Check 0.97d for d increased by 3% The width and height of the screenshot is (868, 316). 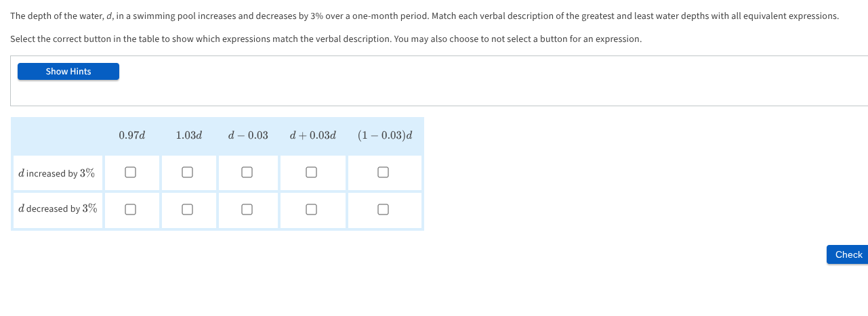click(131, 173)
